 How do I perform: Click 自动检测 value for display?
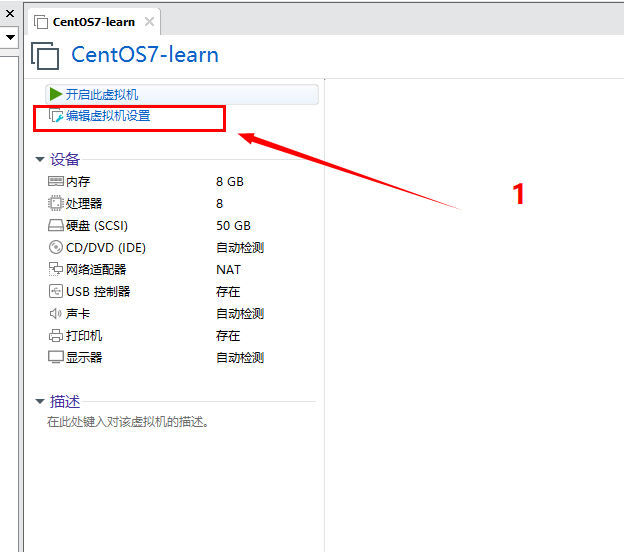[x=240, y=358]
